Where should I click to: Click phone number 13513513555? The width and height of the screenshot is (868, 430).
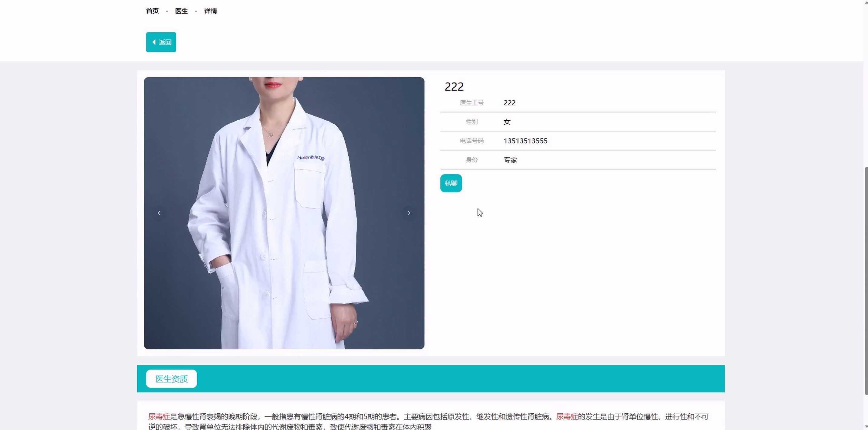(x=525, y=141)
